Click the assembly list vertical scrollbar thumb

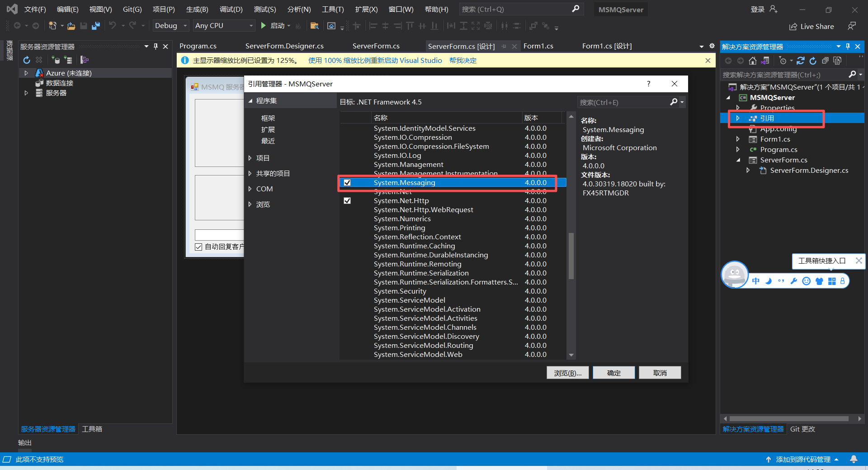tap(571, 256)
